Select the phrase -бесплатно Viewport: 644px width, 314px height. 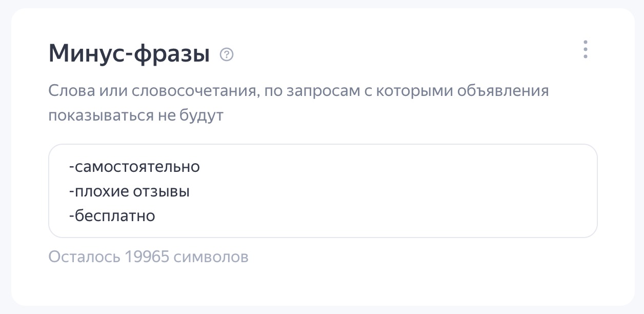(112, 215)
